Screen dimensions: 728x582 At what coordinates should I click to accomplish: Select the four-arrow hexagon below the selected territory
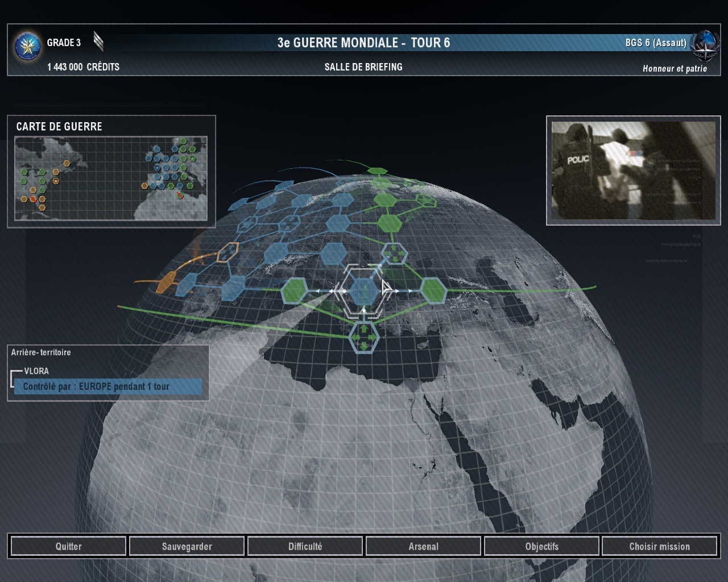(363, 336)
